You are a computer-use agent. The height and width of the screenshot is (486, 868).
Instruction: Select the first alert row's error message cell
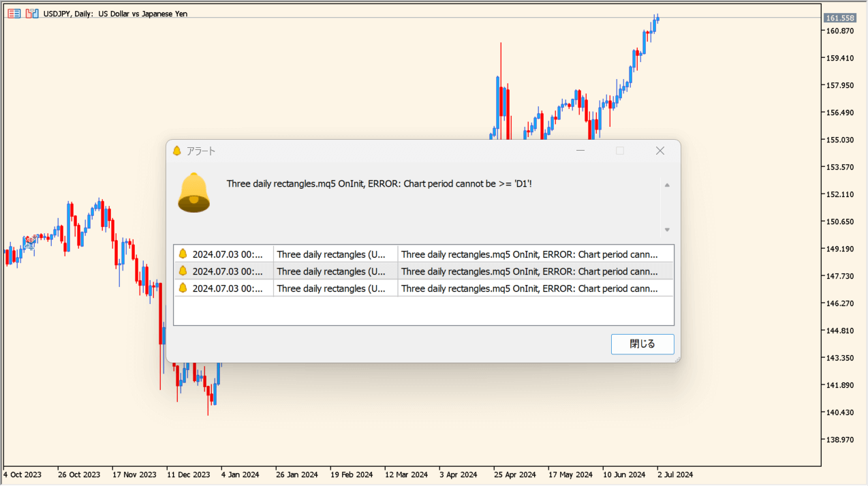529,254
